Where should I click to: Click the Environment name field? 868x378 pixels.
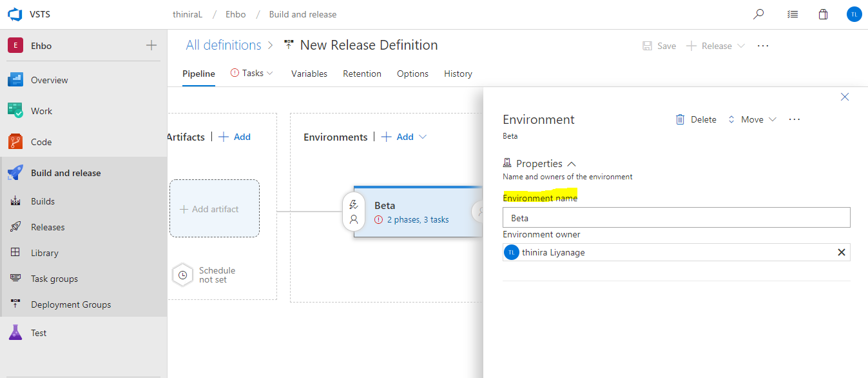tap(677, 218)
